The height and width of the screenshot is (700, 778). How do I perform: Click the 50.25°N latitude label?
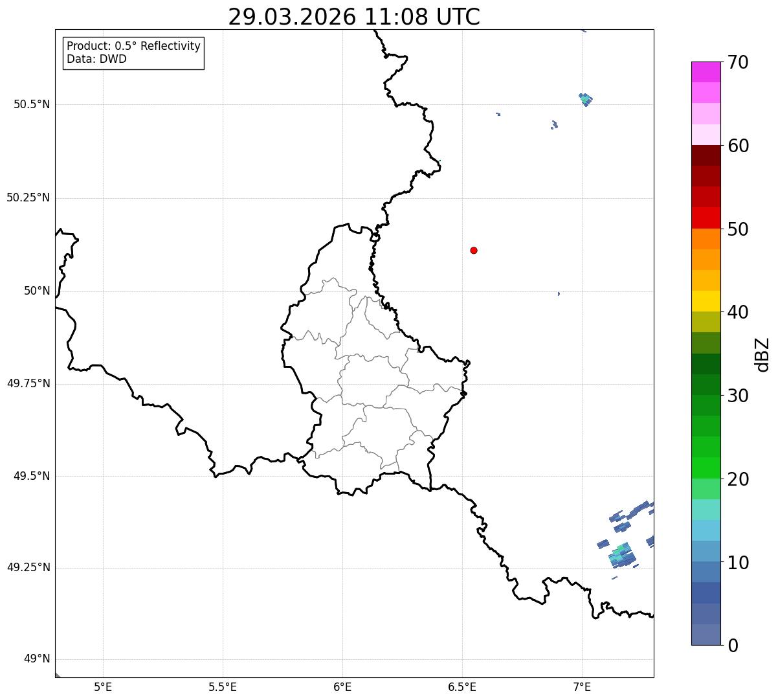[x=28, y=198]
